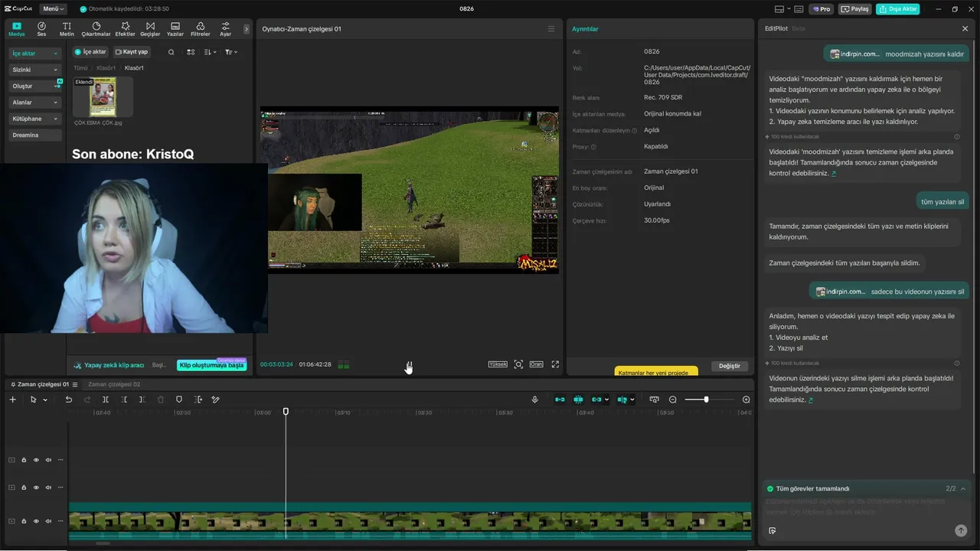The width and height of the screenshot is (980, 551).
Task: Open the Efektler effects tab
Action: 125,29
